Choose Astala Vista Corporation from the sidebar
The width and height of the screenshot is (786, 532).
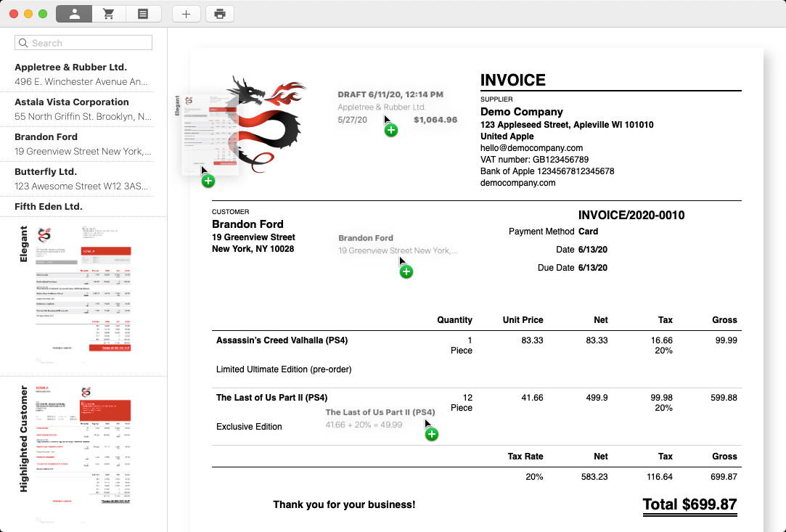(83, 110)
